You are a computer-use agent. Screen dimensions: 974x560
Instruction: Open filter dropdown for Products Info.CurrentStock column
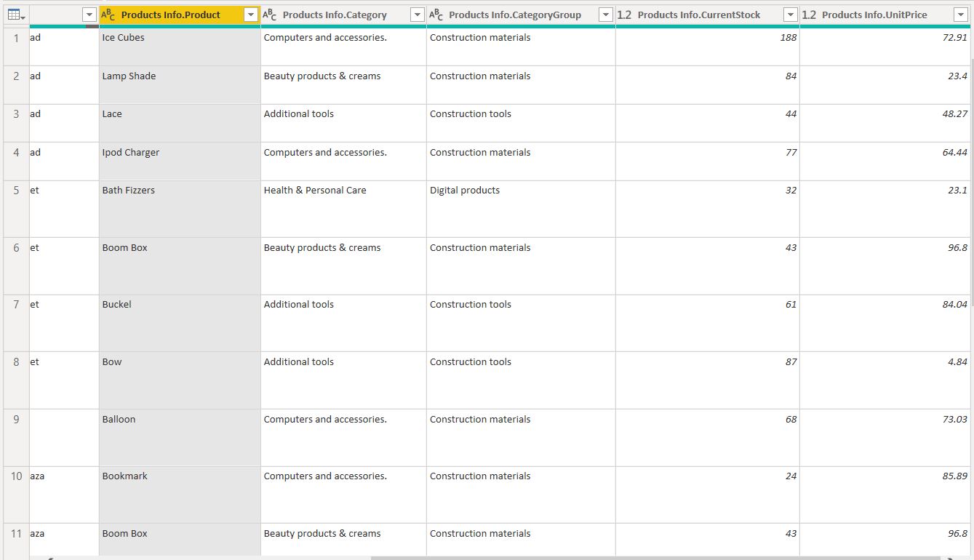pos(790,15)
